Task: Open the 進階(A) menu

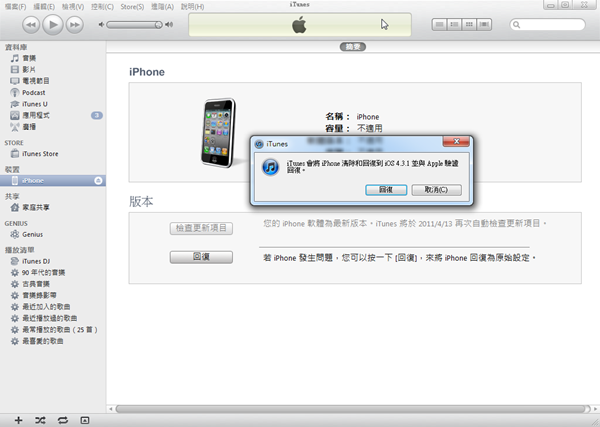Action: [162, 7]
